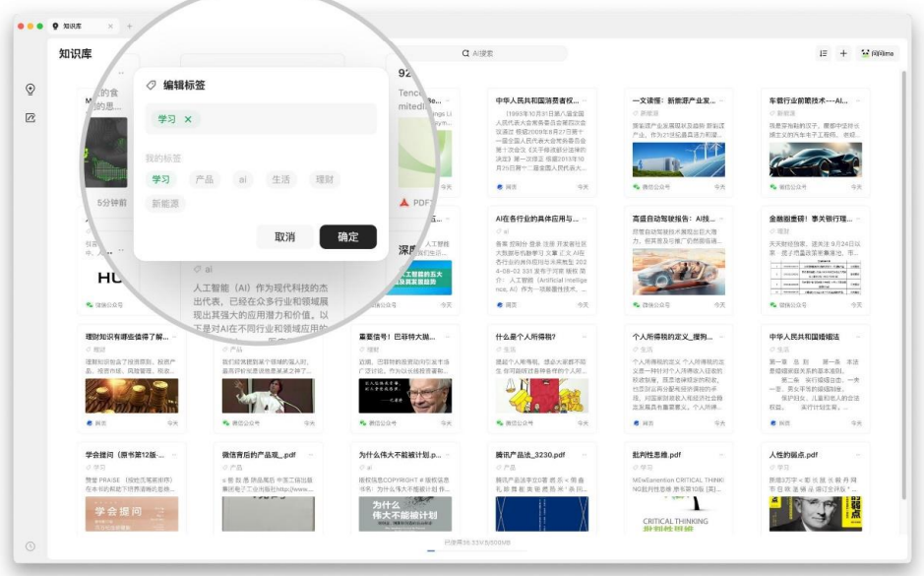Close the 知识库 browser tab
Image resolution: width=924 pixels, height=576 pixels.
click(109, 27)
